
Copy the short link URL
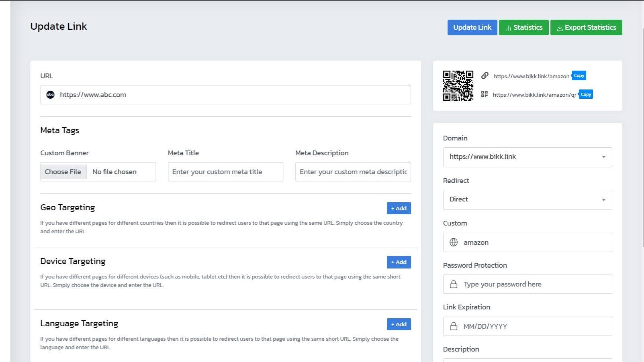tap(579, 75)
